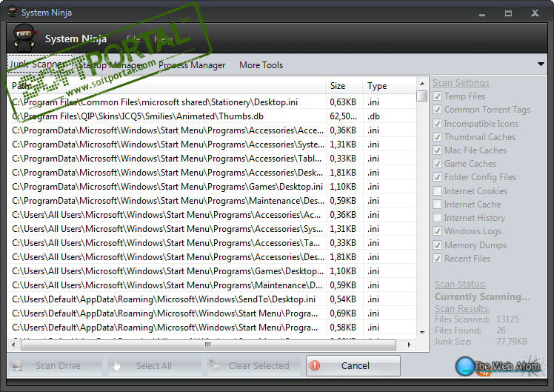Minimize the System Ninja window
This screenshot has width=554, height=392.
(x=482, y=13)
